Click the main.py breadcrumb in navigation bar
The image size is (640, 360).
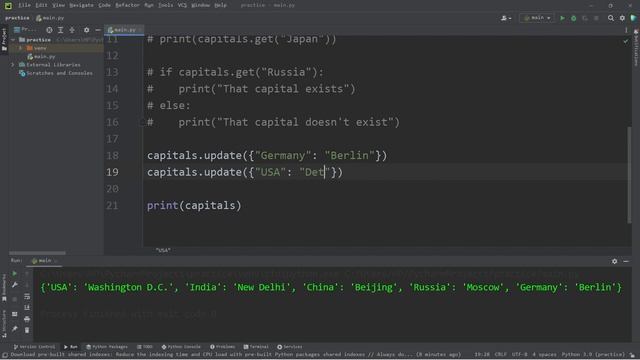[50, 18]
